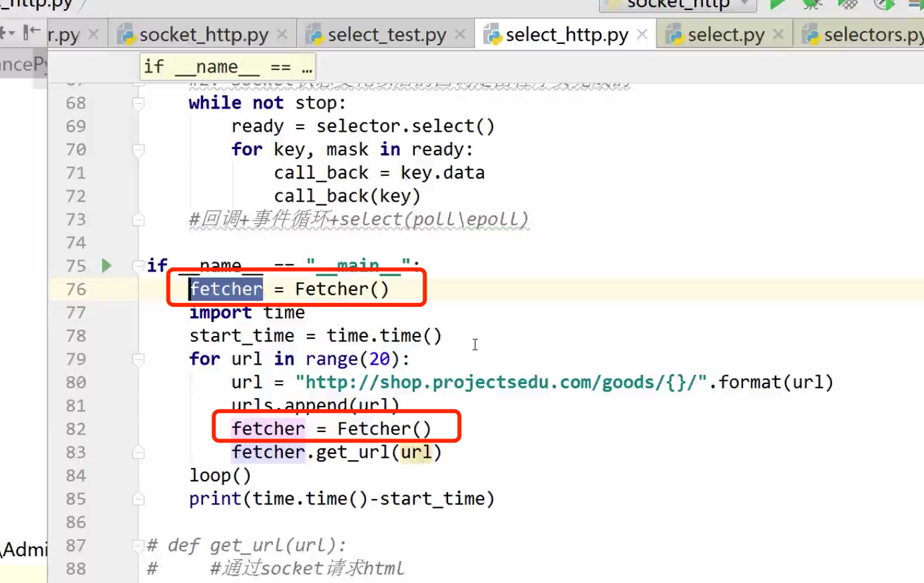Viewport: 924px width, 583px height.
Task: Click the comment mentioning select(poll\epoll) on line 73
Action: point(359,220)
